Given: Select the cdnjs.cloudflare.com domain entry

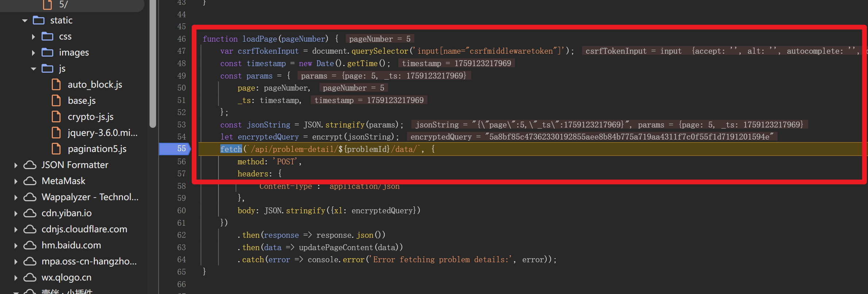Looking at the screenshot, I should 84,229.
